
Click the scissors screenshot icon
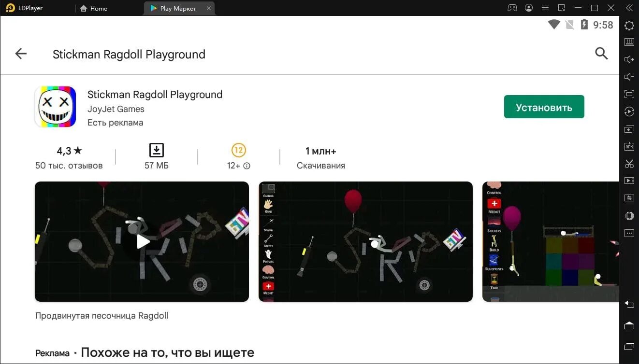click(x=629, y=164)
